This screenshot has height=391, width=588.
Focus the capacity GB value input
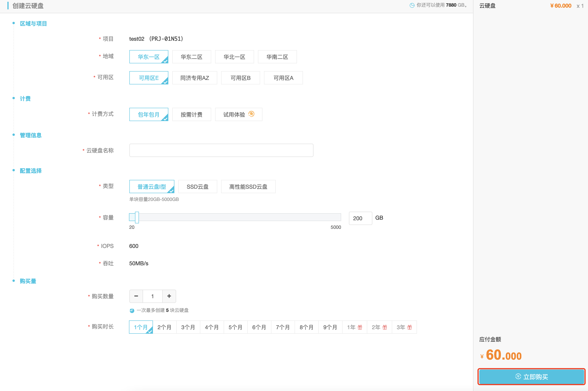(x=360, y=218)
